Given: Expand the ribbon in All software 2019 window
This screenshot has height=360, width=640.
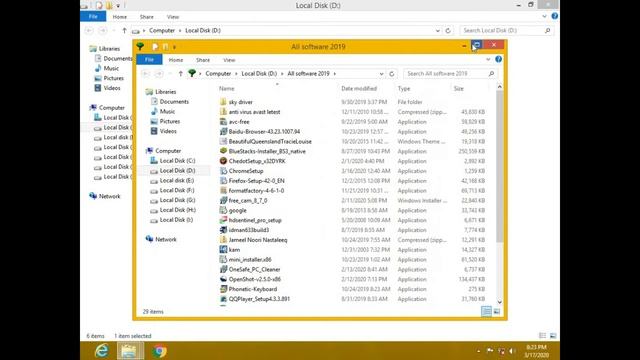Looking at the screenshot, I should [488, 60].
